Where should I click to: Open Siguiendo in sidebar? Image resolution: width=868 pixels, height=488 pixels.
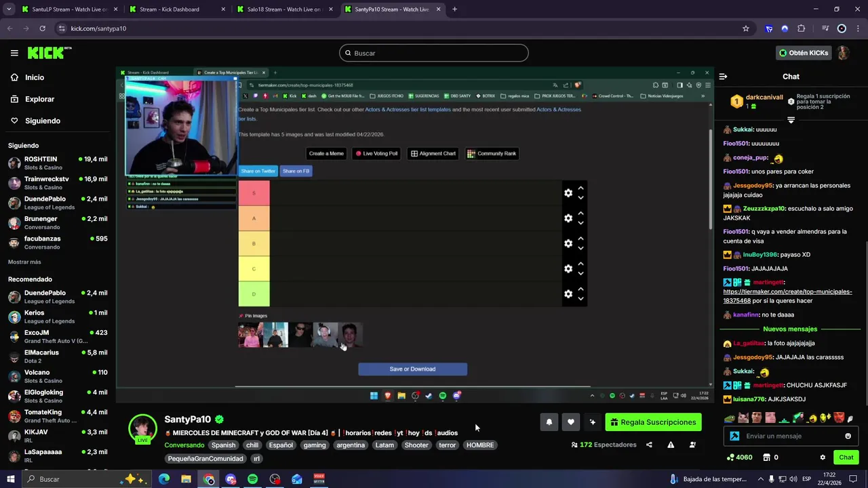point(35,121)
